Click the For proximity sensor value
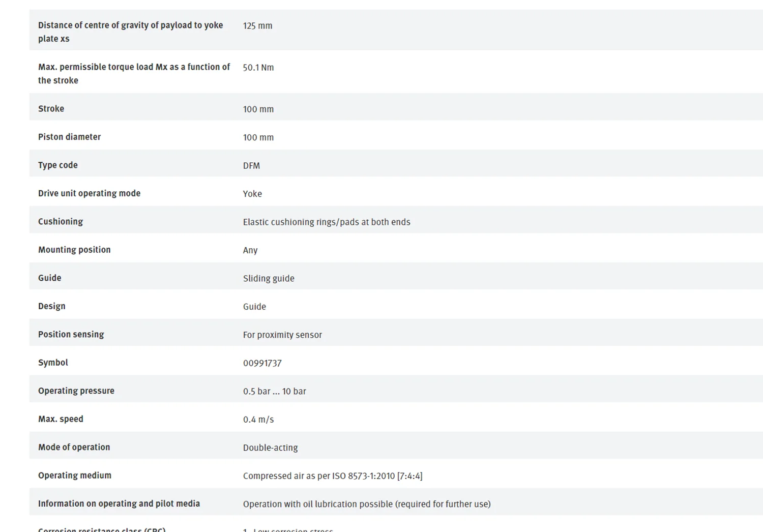The height and width of the screenshot is (532, 763). coord(282,335)
